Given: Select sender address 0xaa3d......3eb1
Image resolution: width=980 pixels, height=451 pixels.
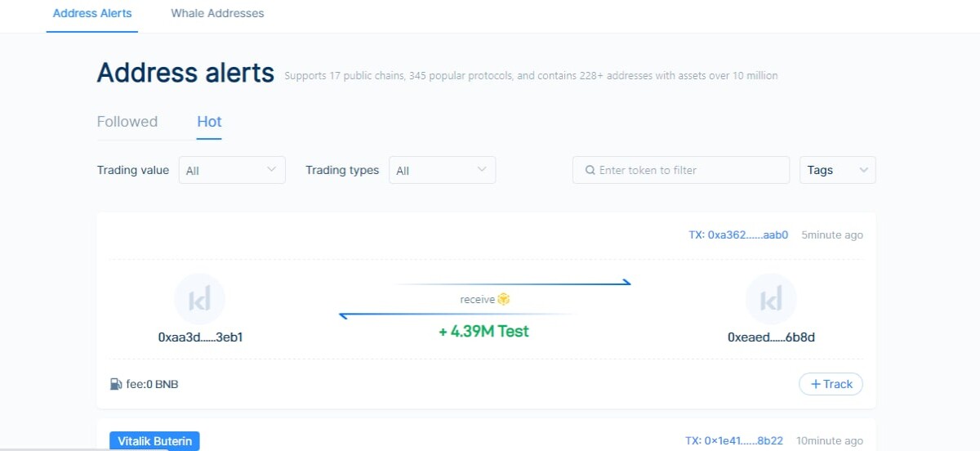Looking at the screenshot, I should tap(200, 337).
